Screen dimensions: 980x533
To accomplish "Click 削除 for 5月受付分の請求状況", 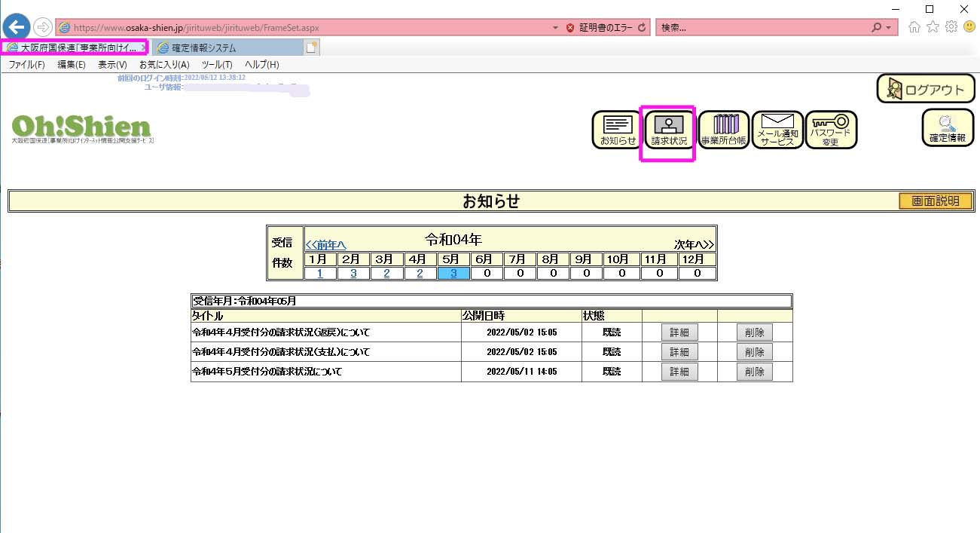I will [x=754, y=372].
